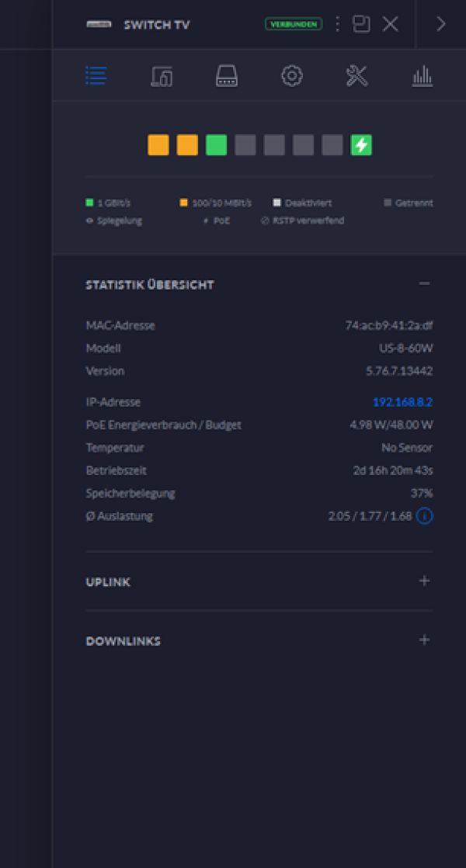Open the Statistics bar chart tab
Image resolution: width=466 pixels, height=868 pixels.
coord(422,76)
